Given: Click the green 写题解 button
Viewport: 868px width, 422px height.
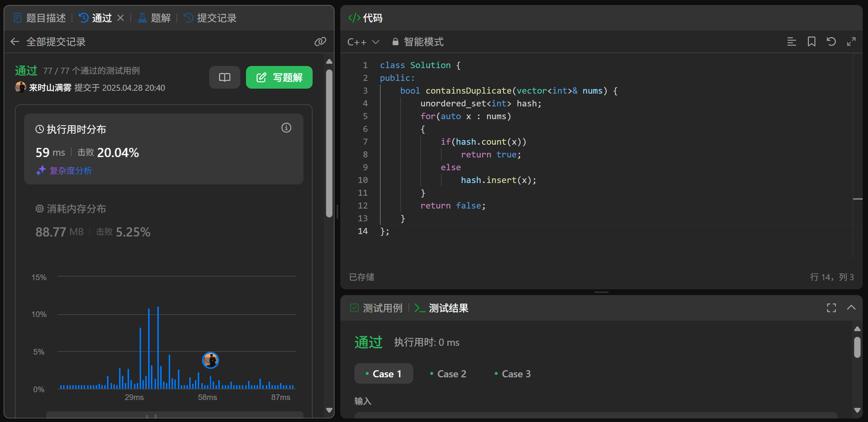Looking at the screenshot, I should tap(279, 77).
